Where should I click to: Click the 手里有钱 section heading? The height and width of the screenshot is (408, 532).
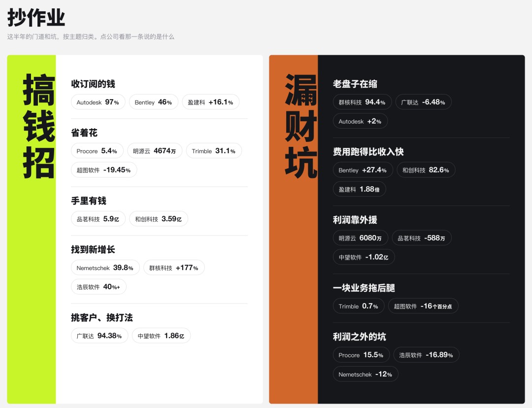(x=89, y=201)
